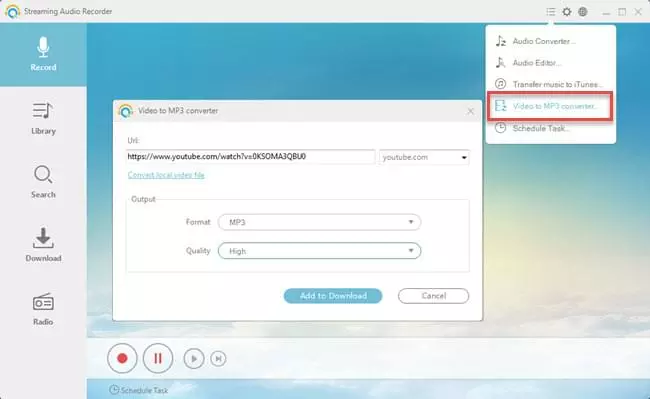Click the Cancel button
Image resolution: width=650 pixels, height=399 pixels.
(x=434, y=296)
